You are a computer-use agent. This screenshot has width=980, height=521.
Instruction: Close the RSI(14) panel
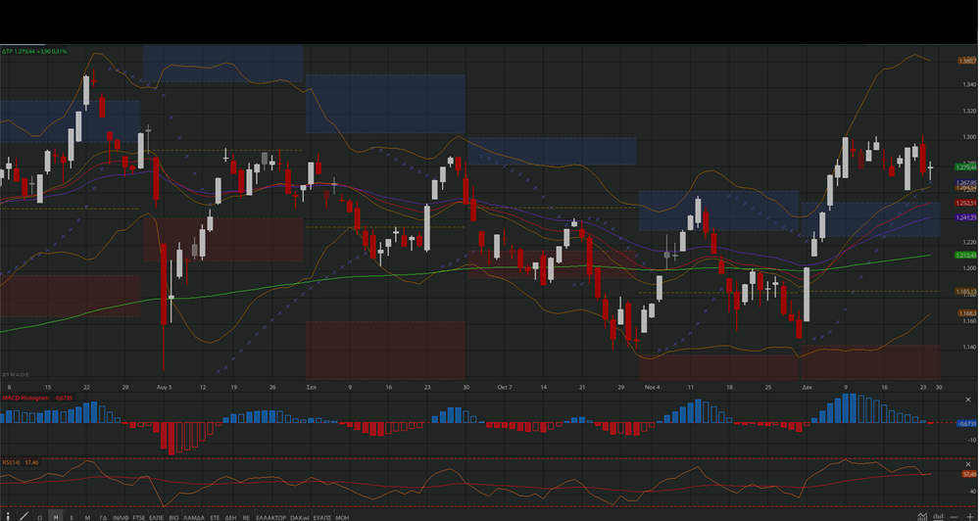(968, 464)
